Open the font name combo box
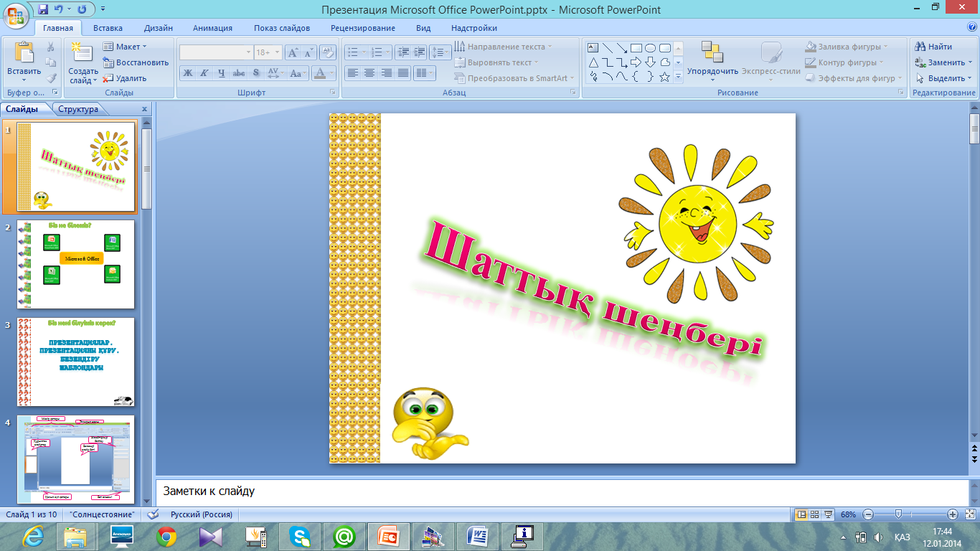980x551 pixels. point(216,52)
